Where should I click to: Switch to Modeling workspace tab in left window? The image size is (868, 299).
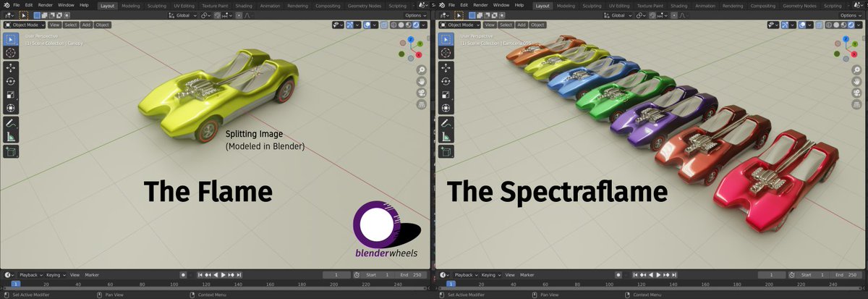click(x=131, y=5)
